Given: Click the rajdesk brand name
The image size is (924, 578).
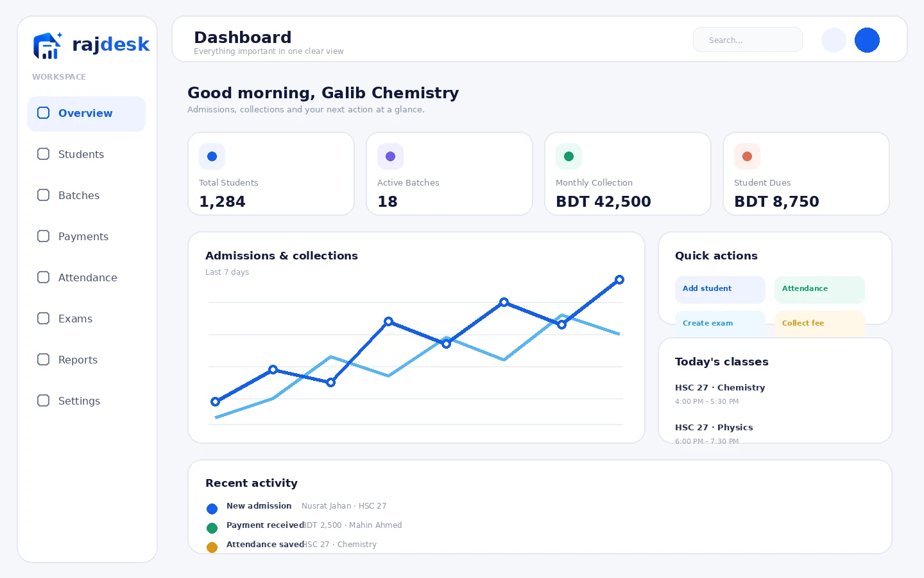Looking at the screenshot, I should click(x=111, y=44).
